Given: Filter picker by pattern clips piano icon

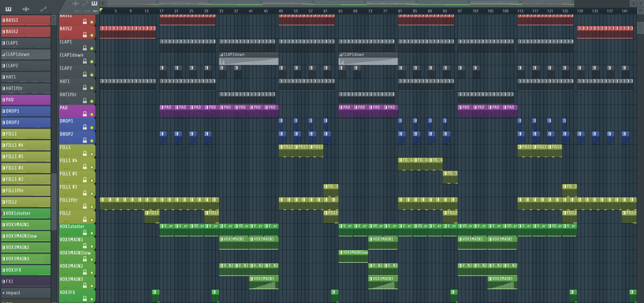Looking at the screenshot, I should pyautogui.click(x=8, y=9).
